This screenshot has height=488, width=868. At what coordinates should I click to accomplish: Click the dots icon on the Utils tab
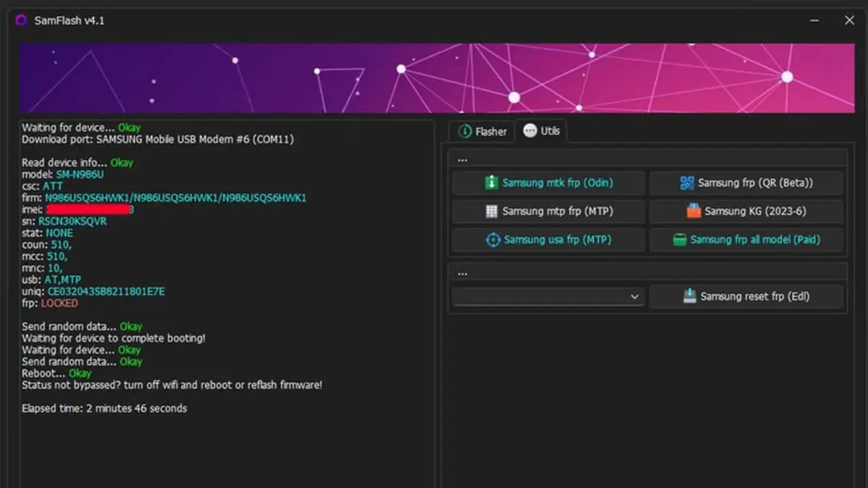(529, 130)
